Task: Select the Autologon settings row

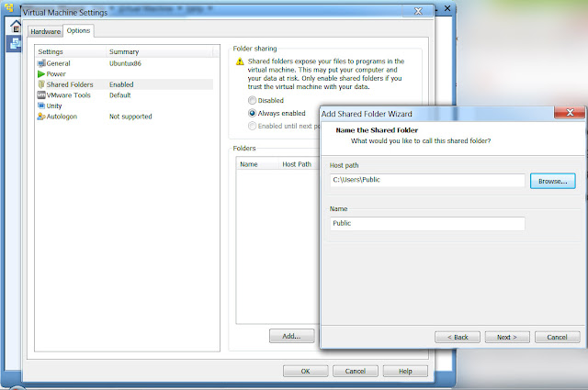Action: click(x=125, y=117)
